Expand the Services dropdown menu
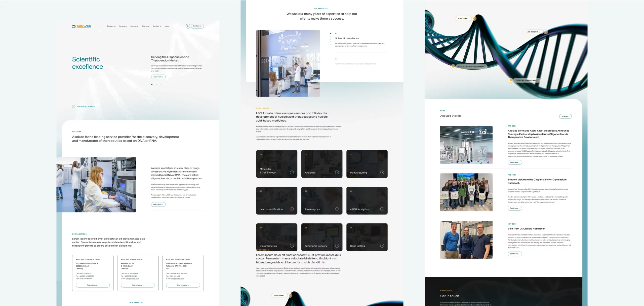Screen dimensions: 644x306 pos(134,26)
